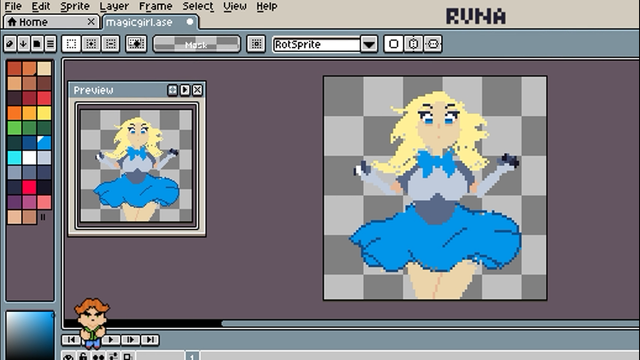Pick the orange palette swatch in yellow row
The width and height of the screenshot is (640, 360).
(x=14, y=113)
